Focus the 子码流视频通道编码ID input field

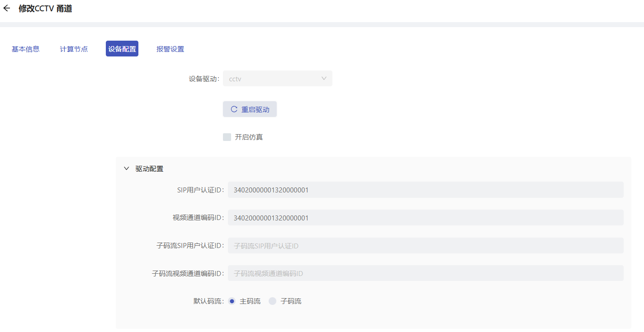click(426, 273)
